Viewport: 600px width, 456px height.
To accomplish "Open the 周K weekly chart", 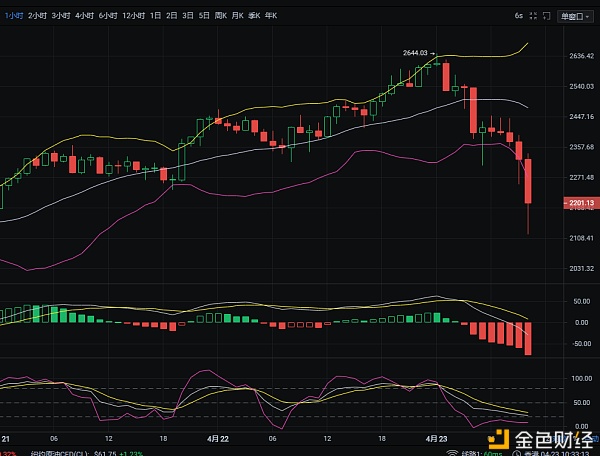I will [x=221, y=16].
